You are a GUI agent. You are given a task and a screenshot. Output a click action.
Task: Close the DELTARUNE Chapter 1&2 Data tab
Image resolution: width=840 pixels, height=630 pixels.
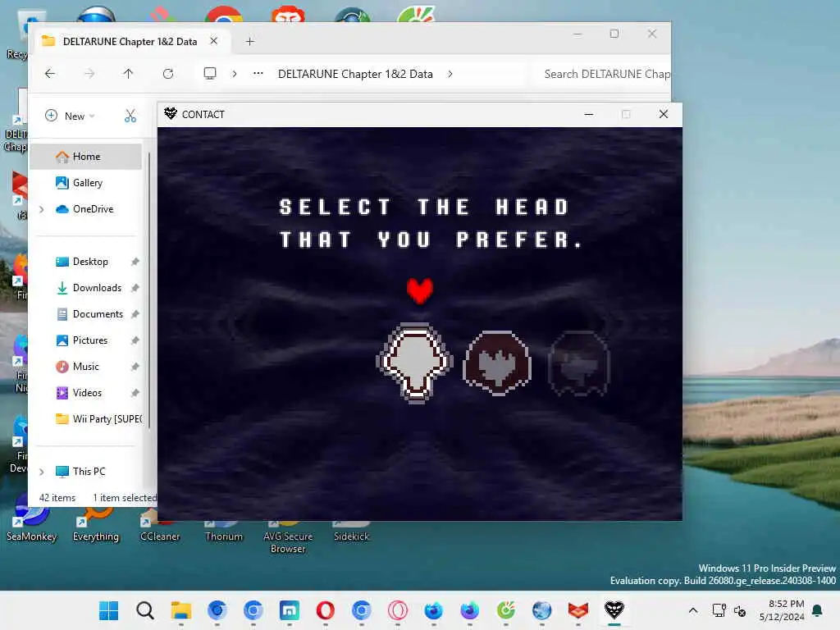click(214, 41)
